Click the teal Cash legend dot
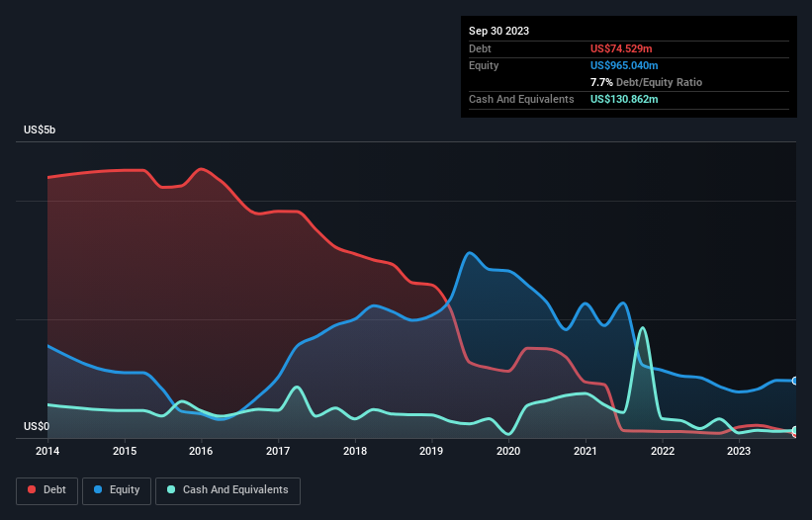812x520 pixels. 171,489
